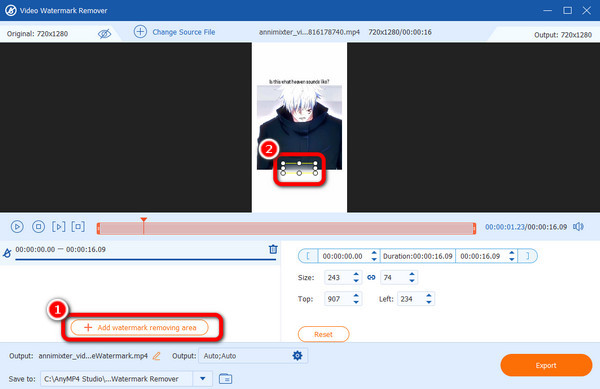Image resolution: width=600 pixels, height=389 pixels.
Task: Click the Output: 720x1280 label
Action: tap(562, 35)
